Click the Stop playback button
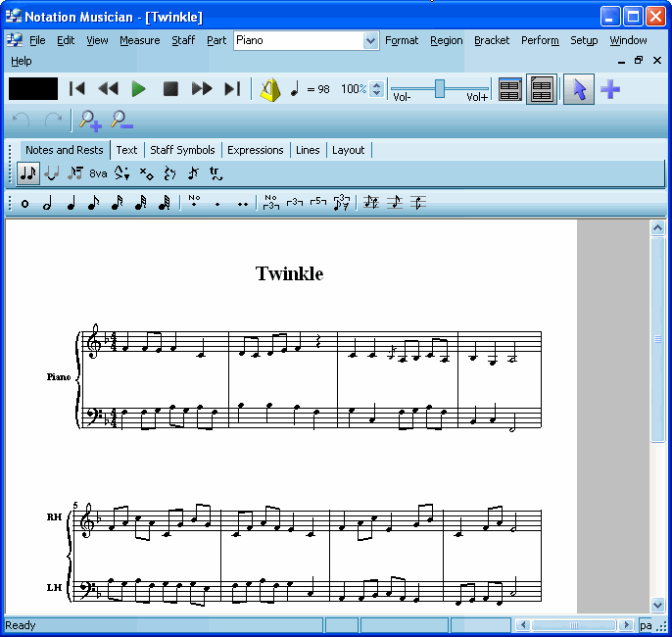 pyautogui.click(x=170, y=89)
